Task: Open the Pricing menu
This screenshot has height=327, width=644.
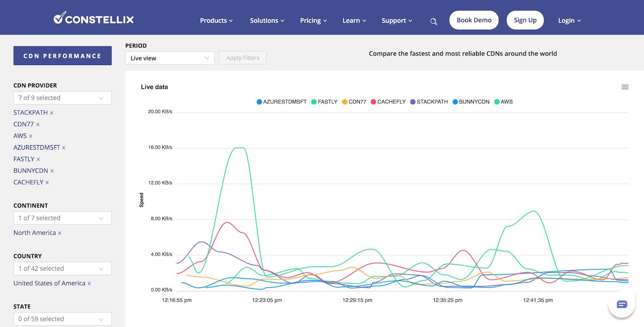Action: (x=313, y=21)
